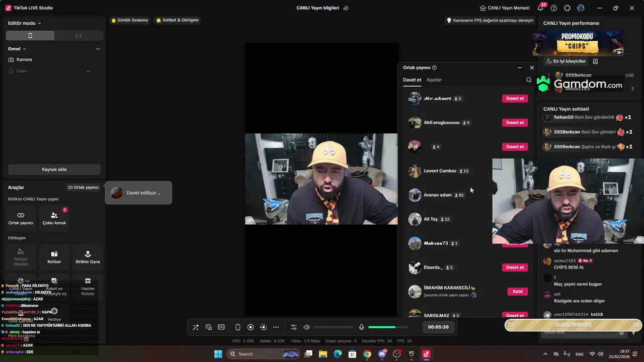Minimize the Ortak yayıncı panel
The width and height of the screenshot is (644, 362).
(520, 68)
